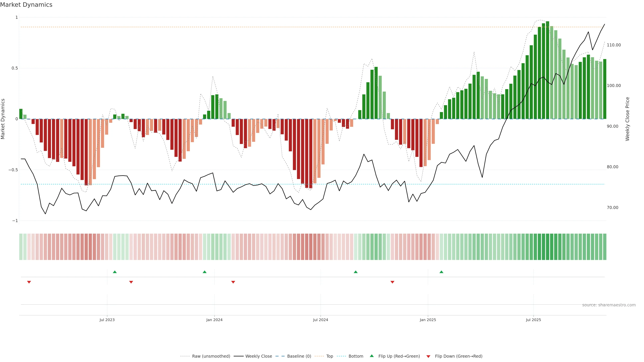This screenshot has width=644, height=362.
Task: Click the source: sharemaestro.com text
Action: coord(609,305)
